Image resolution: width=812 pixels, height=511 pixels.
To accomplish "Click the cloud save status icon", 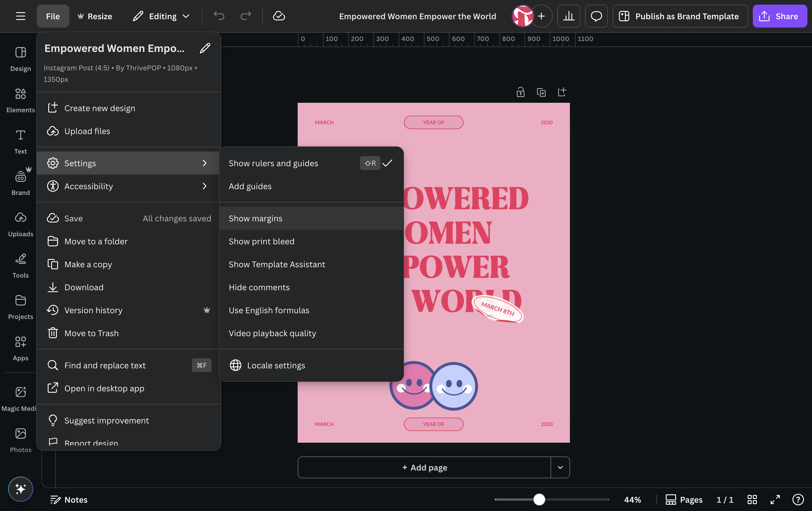I will click(x=279, y=16).
